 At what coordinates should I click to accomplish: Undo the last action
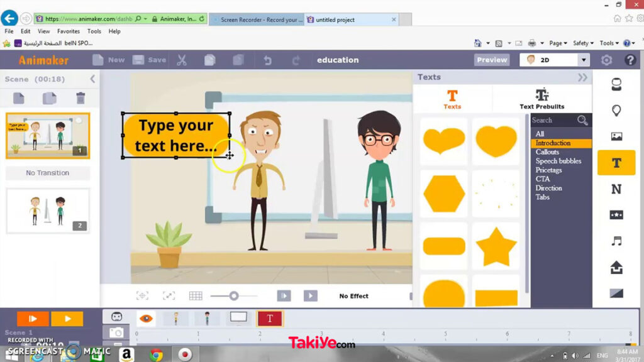tap(268, 60)
